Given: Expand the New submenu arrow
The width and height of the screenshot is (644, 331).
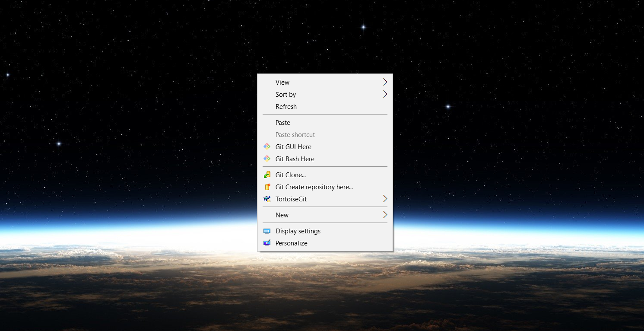Looking at the screenshot, I should [385, 215].
